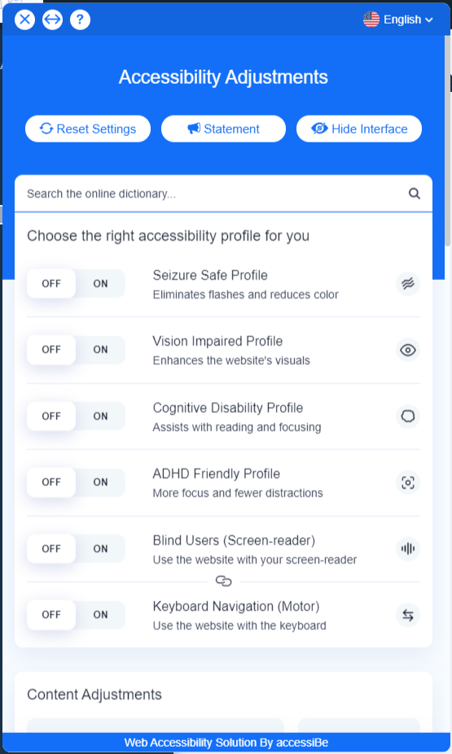Enable the ADHD Friendly Profile switch
452x754 pixels.
click(100, 482)
